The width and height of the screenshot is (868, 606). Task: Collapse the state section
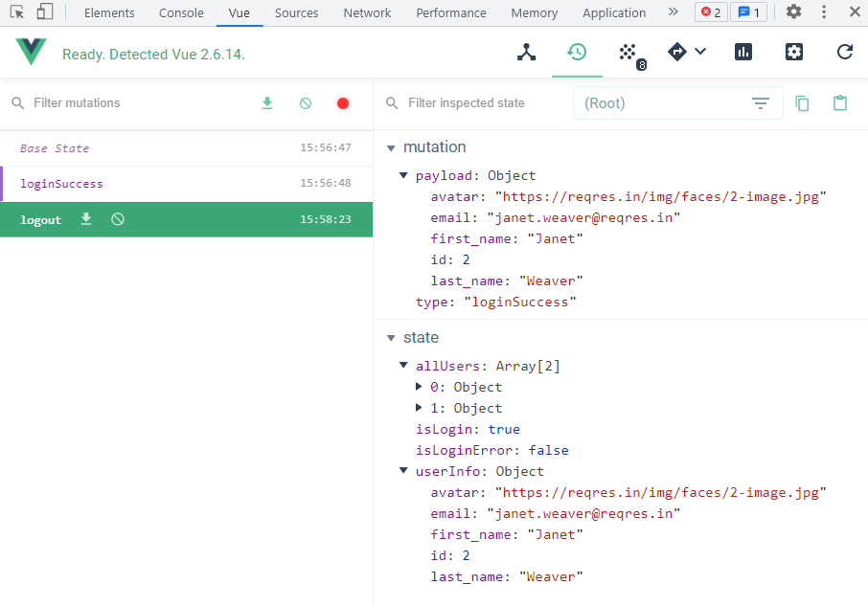[391, 338]
